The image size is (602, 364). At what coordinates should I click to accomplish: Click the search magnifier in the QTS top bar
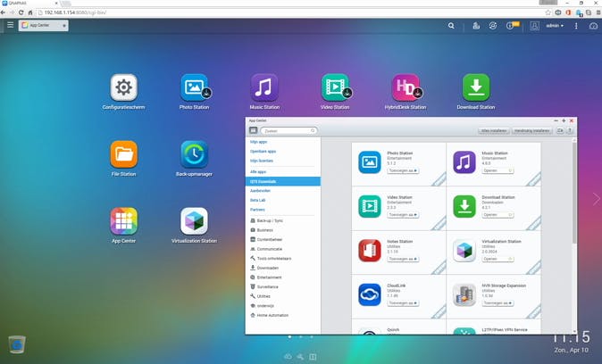click(451, 26)
